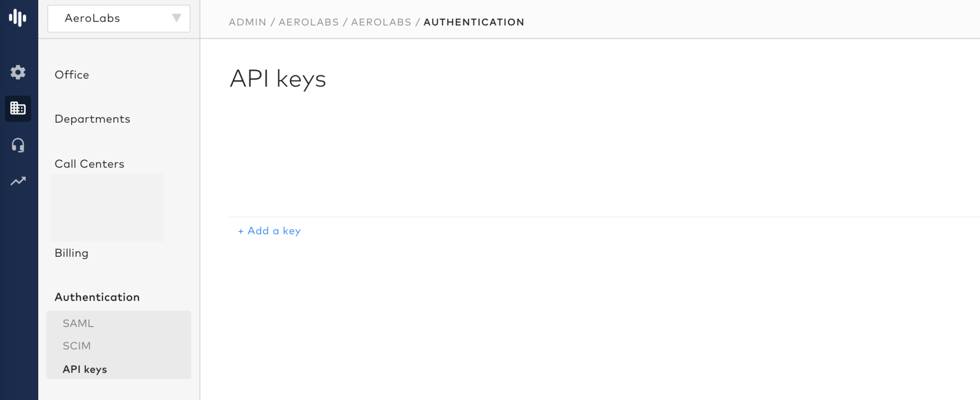
Task: Click first AEROLABS breadcrumb link
Action: pyautogui.click(x=309, y=22)
